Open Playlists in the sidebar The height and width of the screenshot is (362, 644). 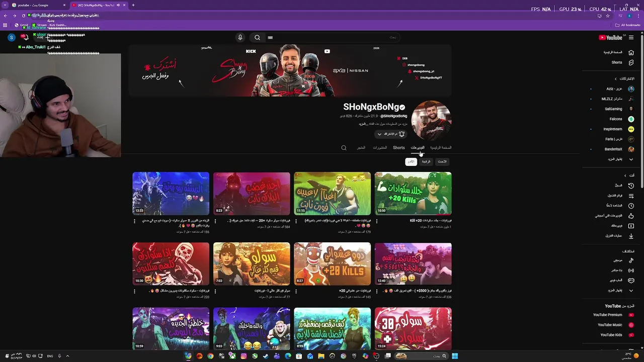point(618,196)
